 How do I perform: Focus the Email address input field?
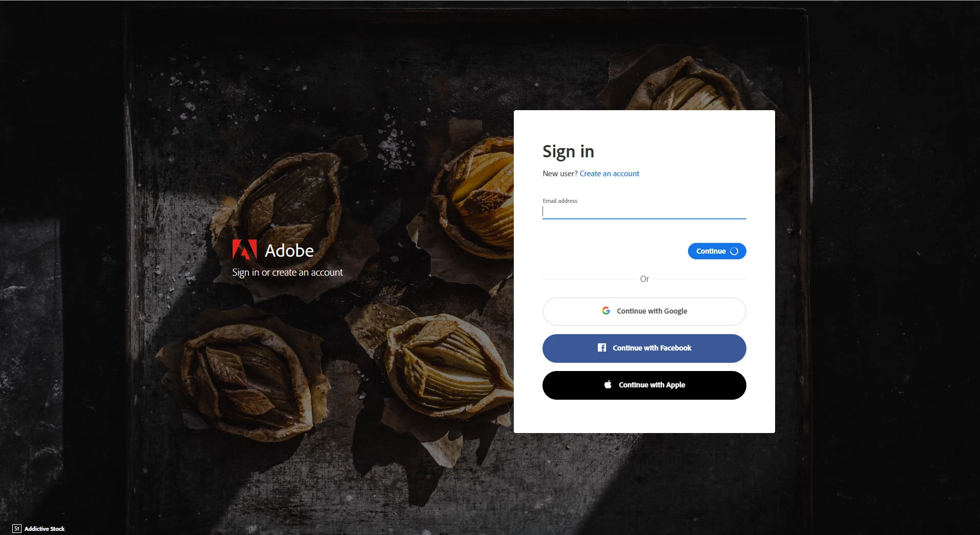644,212
